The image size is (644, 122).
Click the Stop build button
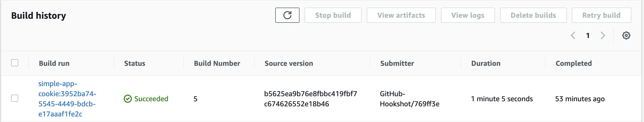coord(333,15)
